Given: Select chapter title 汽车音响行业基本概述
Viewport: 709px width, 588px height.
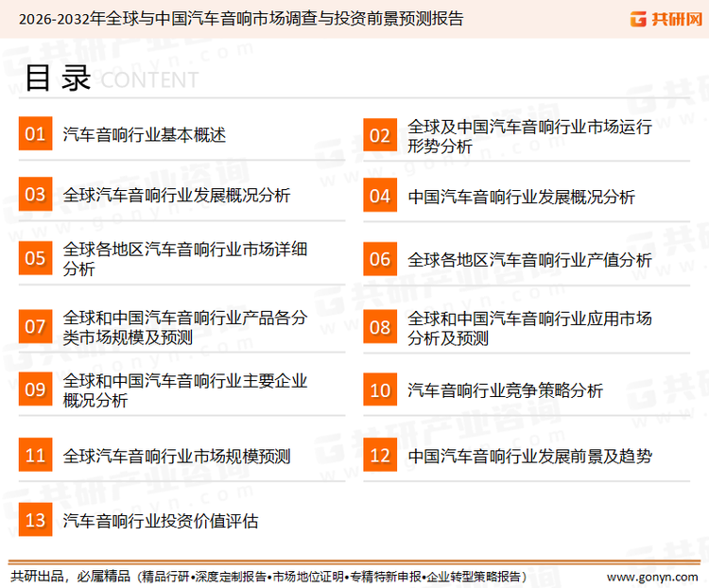Looking at the screenshot, I should pyautogui.click(x=145, y=135).
